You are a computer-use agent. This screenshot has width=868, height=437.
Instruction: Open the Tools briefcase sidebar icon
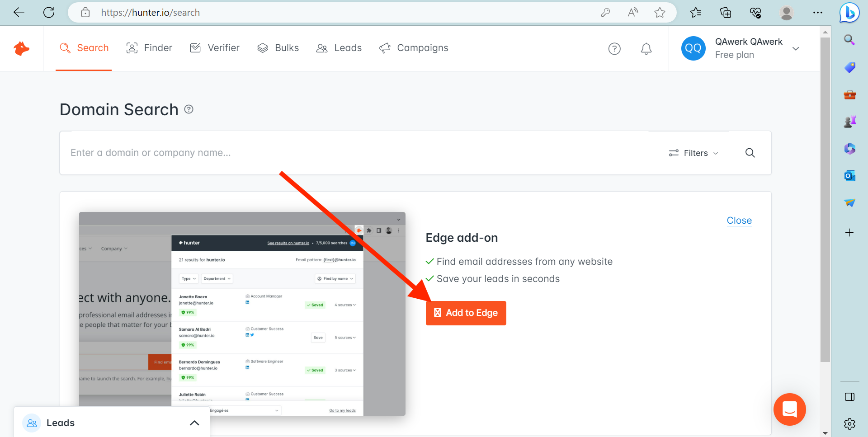tap(849, 94)
